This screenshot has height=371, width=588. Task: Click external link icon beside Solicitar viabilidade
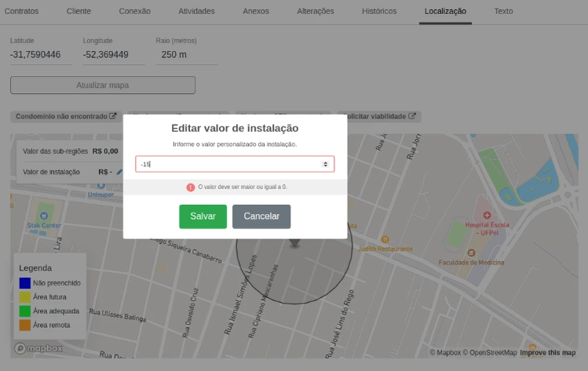coord(412,116)
